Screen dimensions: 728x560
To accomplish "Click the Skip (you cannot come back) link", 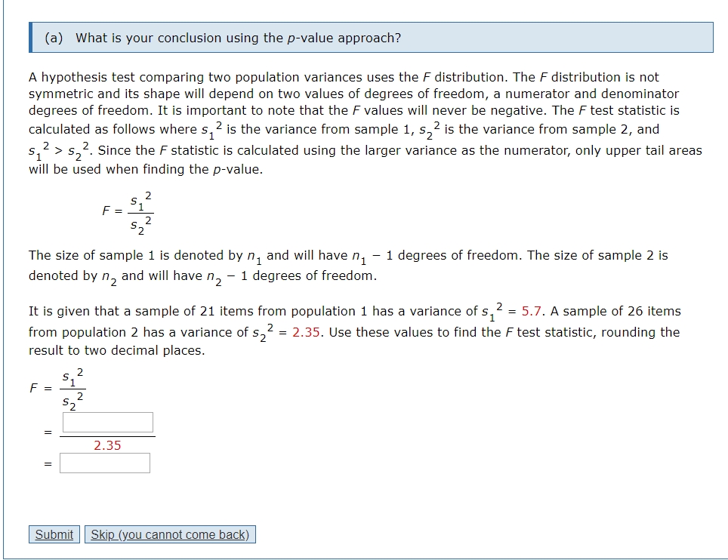I will click(x=170, y=534).
